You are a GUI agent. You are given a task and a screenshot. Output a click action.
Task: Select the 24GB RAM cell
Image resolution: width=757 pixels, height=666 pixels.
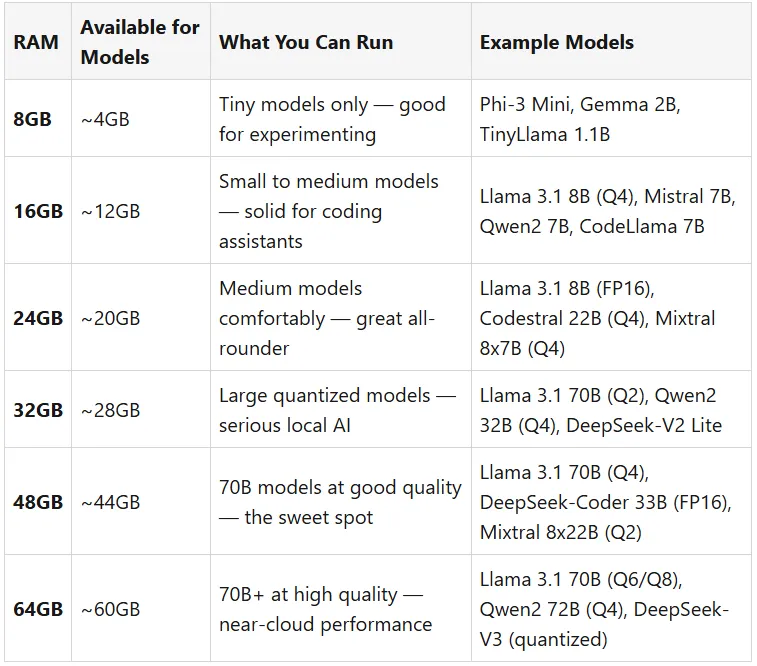[x=37, y=318]
